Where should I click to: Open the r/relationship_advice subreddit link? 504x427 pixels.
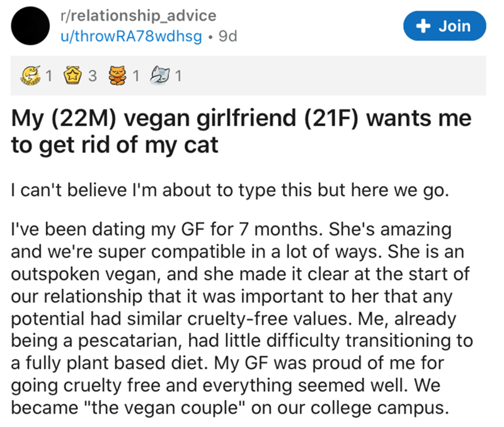tap(137, 16)
